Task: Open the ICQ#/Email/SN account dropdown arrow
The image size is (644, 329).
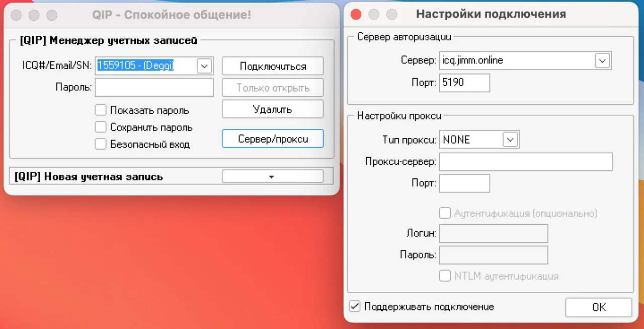Action: click(204, 66)
